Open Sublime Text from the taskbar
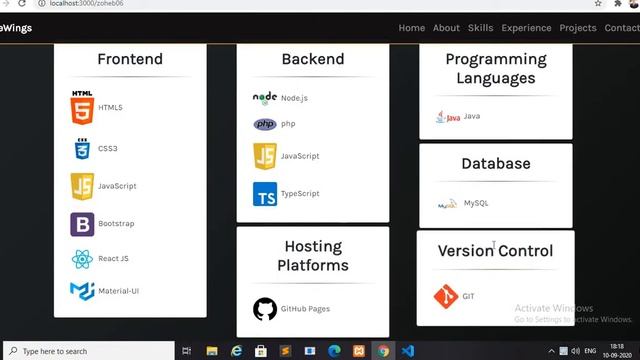640x360 pixels. [285, 351]
